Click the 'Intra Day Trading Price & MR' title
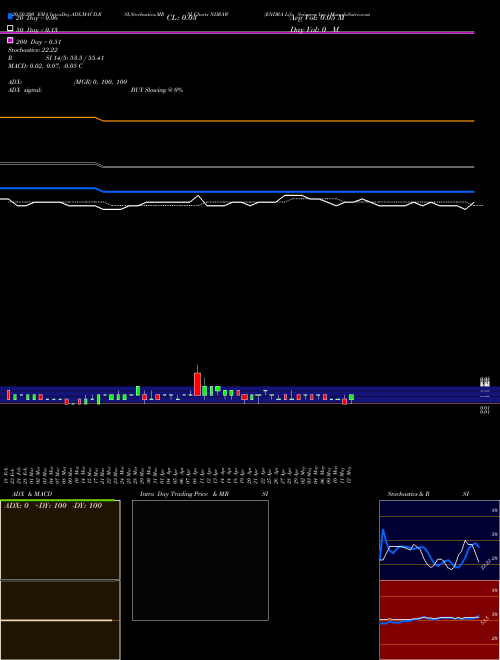This screenshot has height=660, width=500. point(184,494)
